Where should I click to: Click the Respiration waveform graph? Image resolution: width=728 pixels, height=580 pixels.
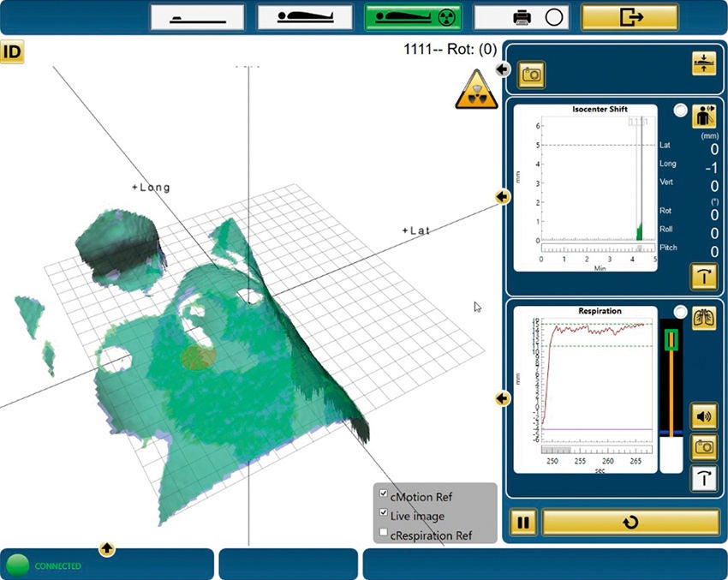[586, 389]
